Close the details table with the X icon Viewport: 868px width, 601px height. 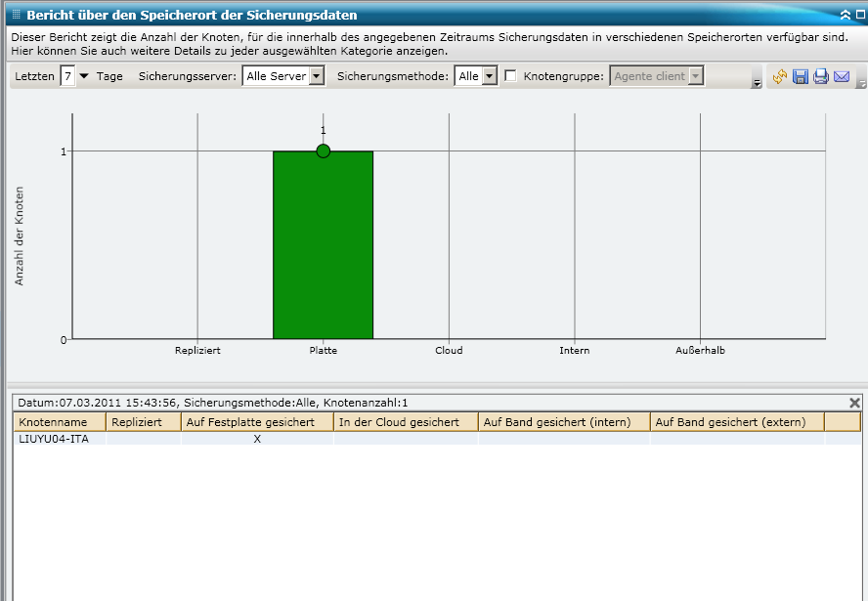(854, 403)
